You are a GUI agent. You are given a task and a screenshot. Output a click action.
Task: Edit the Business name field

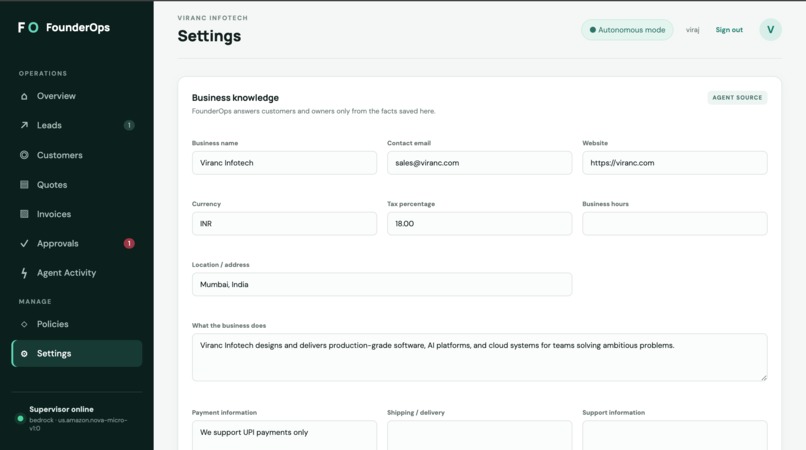[284, 163]
